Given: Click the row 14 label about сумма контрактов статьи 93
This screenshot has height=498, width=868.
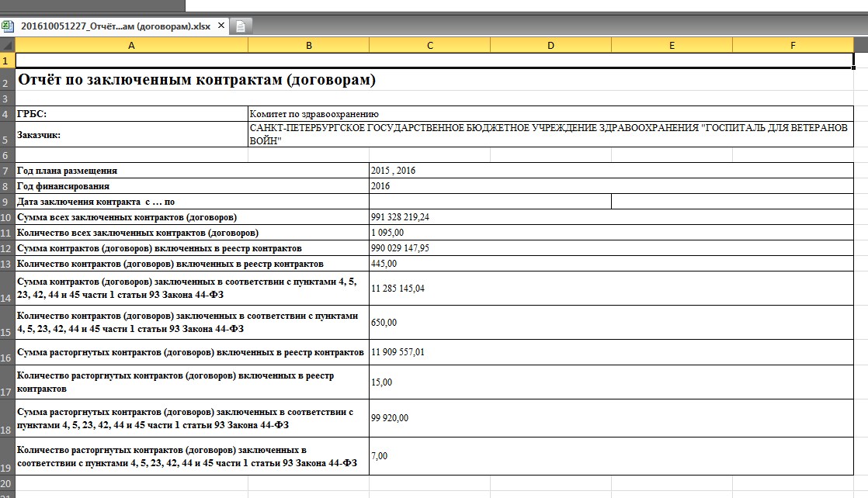Looking at the screenshot, I should click(192, 289).
